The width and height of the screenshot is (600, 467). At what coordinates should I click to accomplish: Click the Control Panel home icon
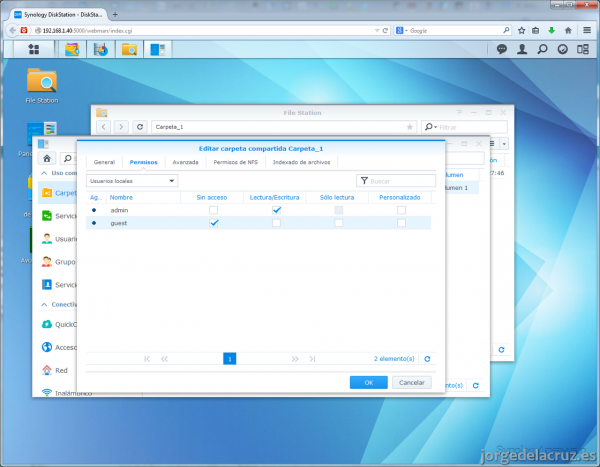tap(47, 158)
